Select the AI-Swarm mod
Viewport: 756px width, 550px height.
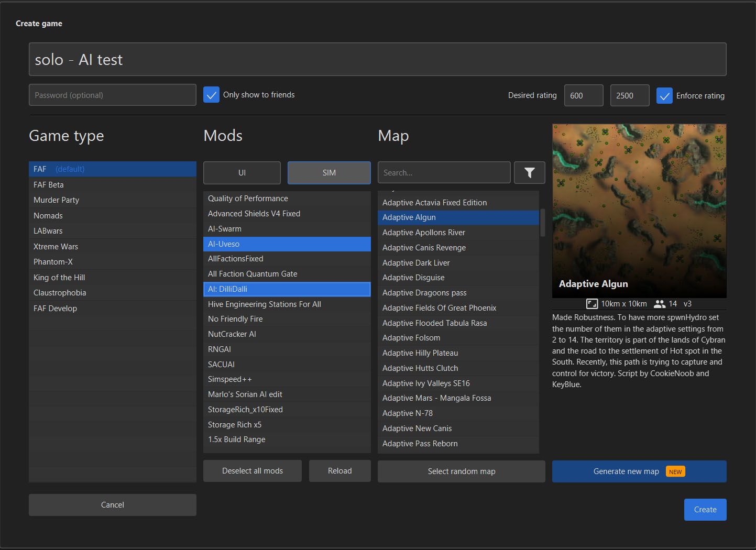pos(287,228)
